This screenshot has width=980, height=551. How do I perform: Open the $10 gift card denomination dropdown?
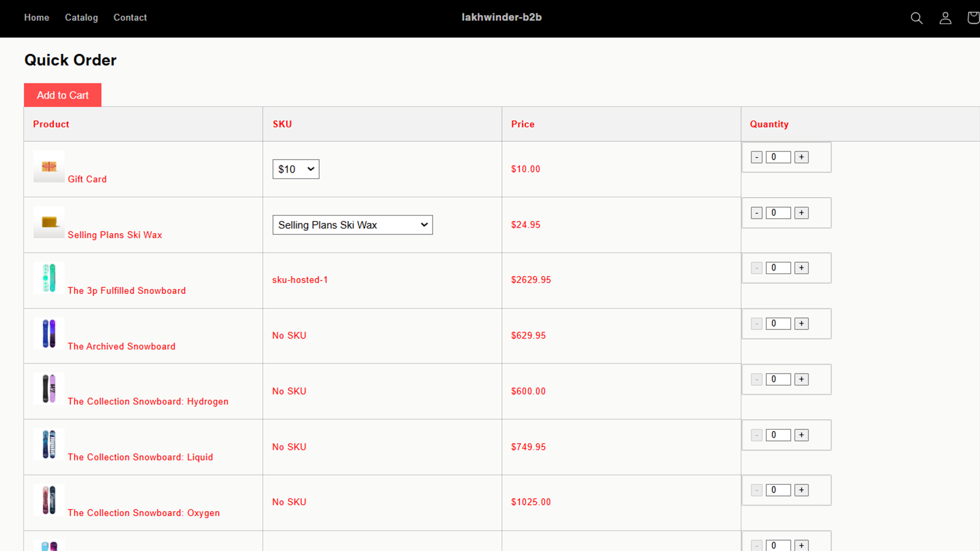pos(296,169)
